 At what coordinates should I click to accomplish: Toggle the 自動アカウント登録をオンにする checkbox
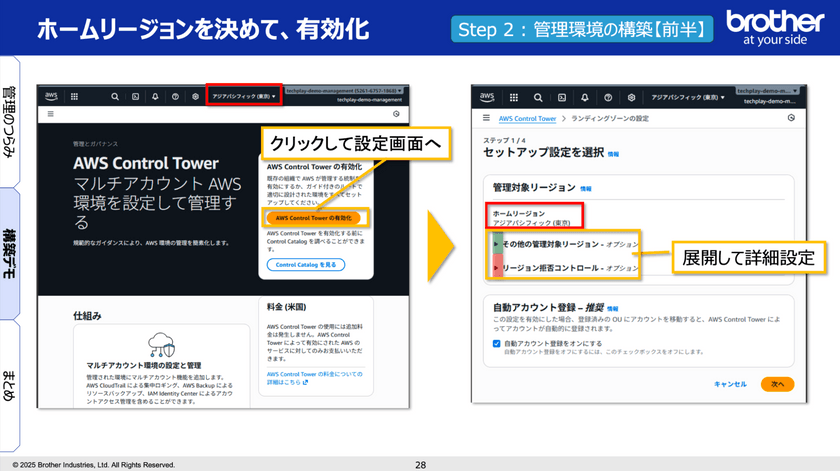(x=497, y=343)
